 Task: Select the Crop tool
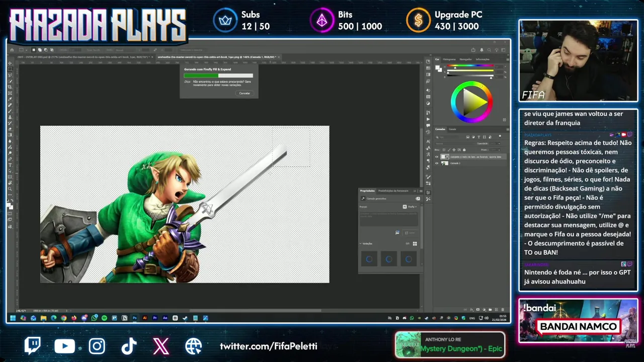(x=10, y=87)
